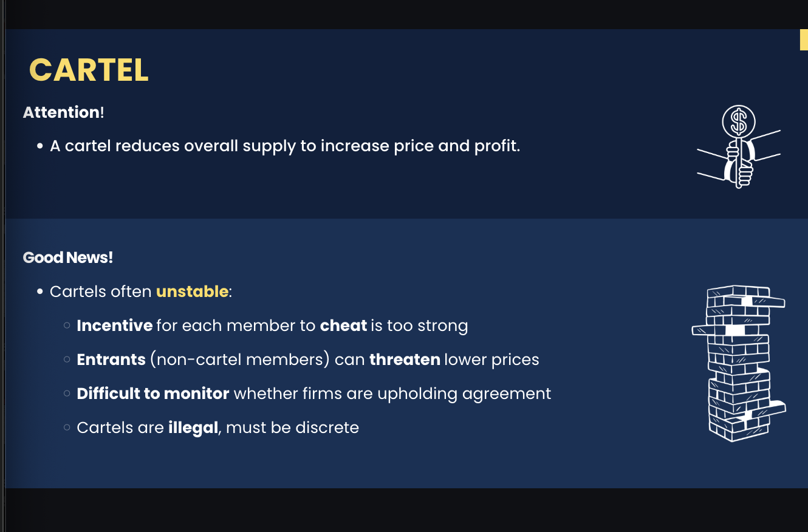Select the bold word "cheat"
Screen dimensions: 808x532
[x=343, y=326]
